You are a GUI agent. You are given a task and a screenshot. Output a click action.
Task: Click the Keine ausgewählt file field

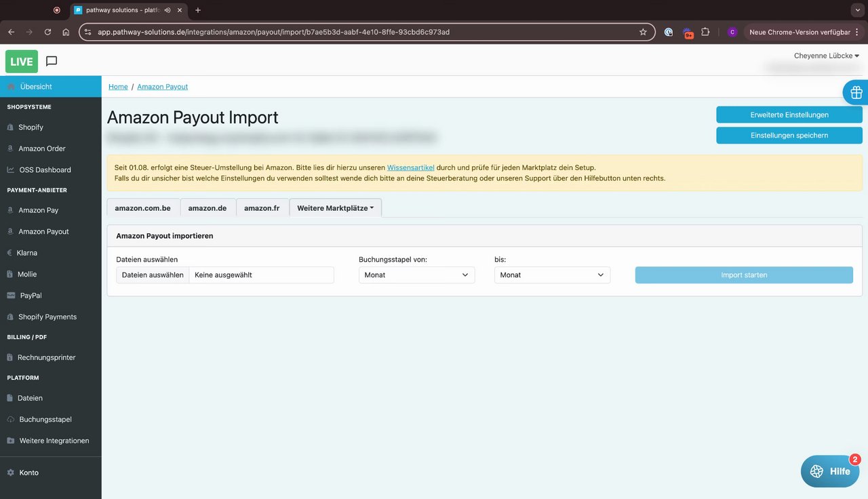[x=261, y=275]
